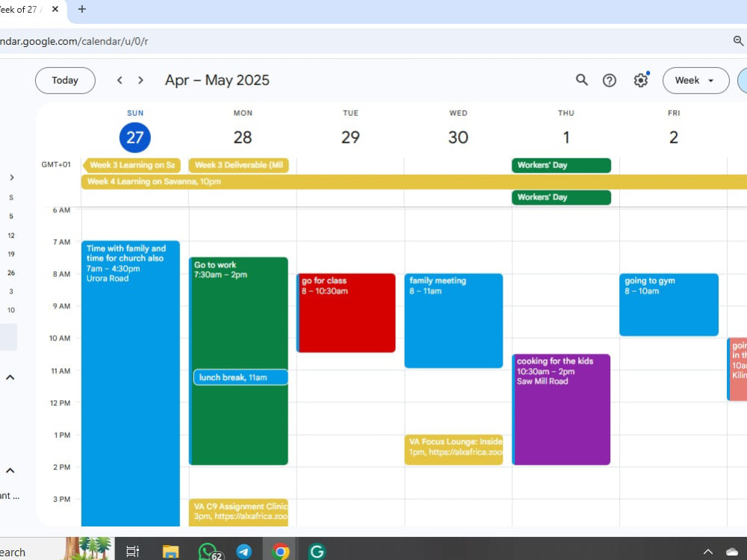Screen dimensions: 747x560
Task: Select mini calendar date 26
Action: click(11, 273)
